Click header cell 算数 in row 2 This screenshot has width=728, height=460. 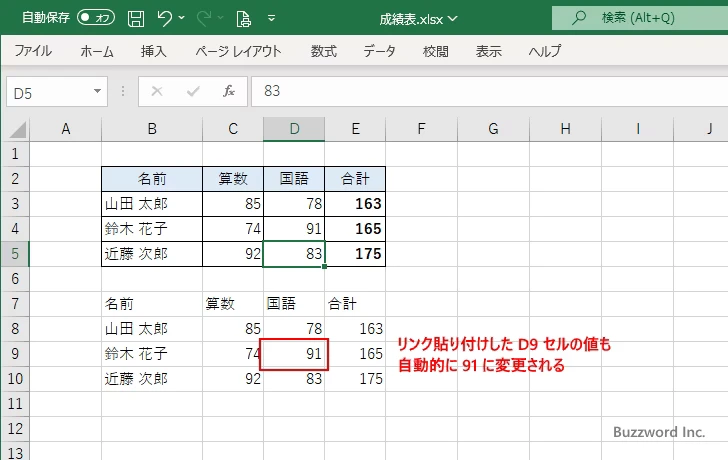(x=233, y=179)
